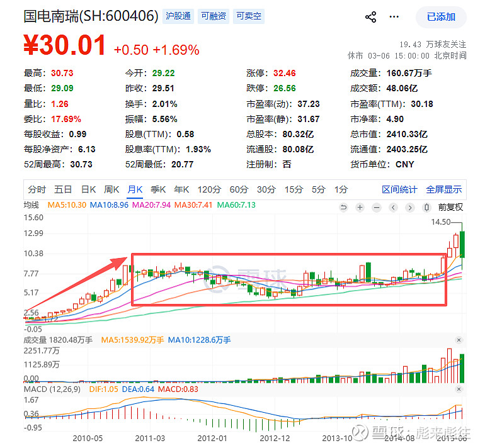Click the 成交额 48.06亿 value
This screenshot has height=448, width=485.
point(402,88)
